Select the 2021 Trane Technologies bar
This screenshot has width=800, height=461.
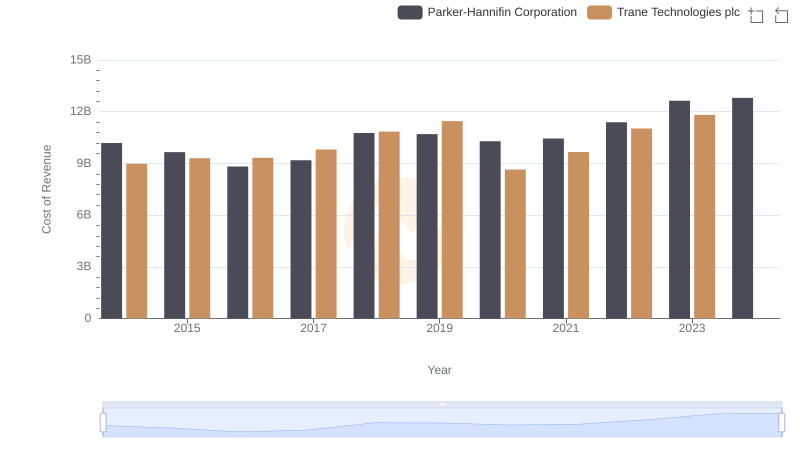(x=579, y=236)
